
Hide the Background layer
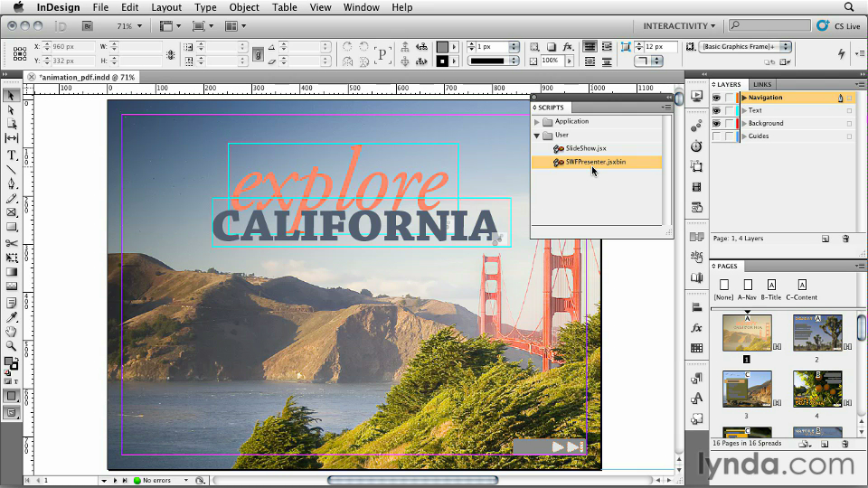click(717, 124)
